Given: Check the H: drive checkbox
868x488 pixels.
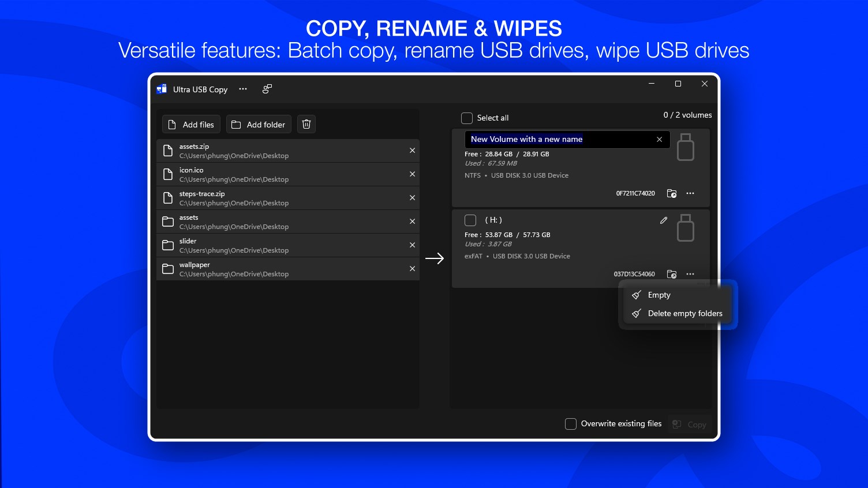Looking at the screenshot, I should (470, 220).
